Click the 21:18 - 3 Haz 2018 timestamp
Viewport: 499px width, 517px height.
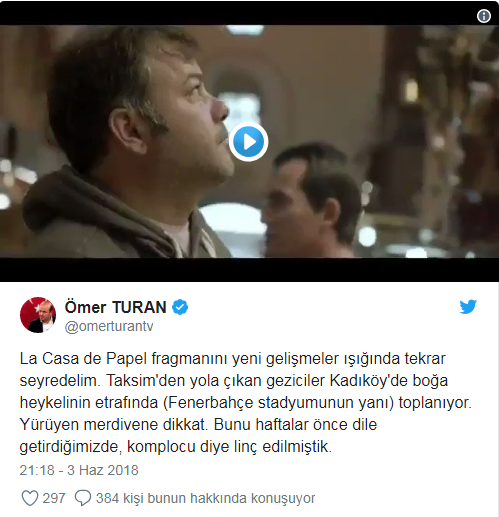pyautogui.click(x=79, y=470)
